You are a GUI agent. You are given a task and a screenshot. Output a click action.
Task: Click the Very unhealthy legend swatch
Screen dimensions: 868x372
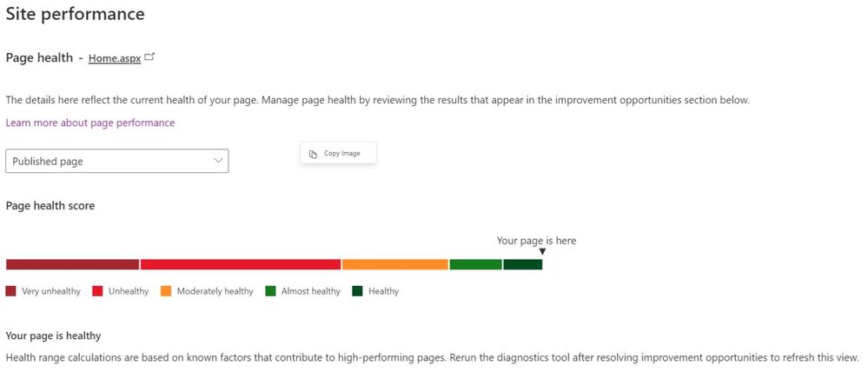coord(10,291)
